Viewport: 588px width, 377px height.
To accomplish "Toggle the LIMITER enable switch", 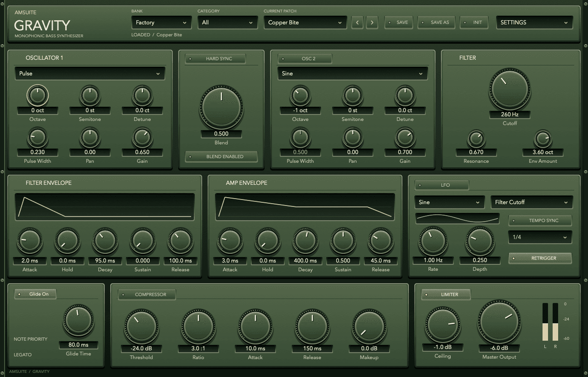I will pyautogui.click(x=446, y=294).
